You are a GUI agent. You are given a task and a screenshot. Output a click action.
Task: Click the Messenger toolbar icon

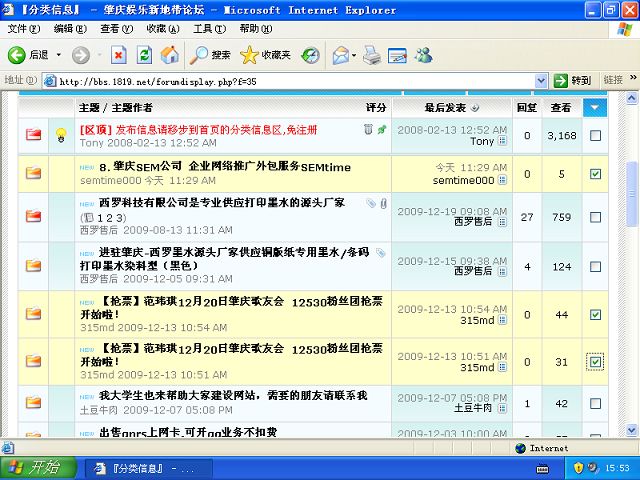pos(423,55)
